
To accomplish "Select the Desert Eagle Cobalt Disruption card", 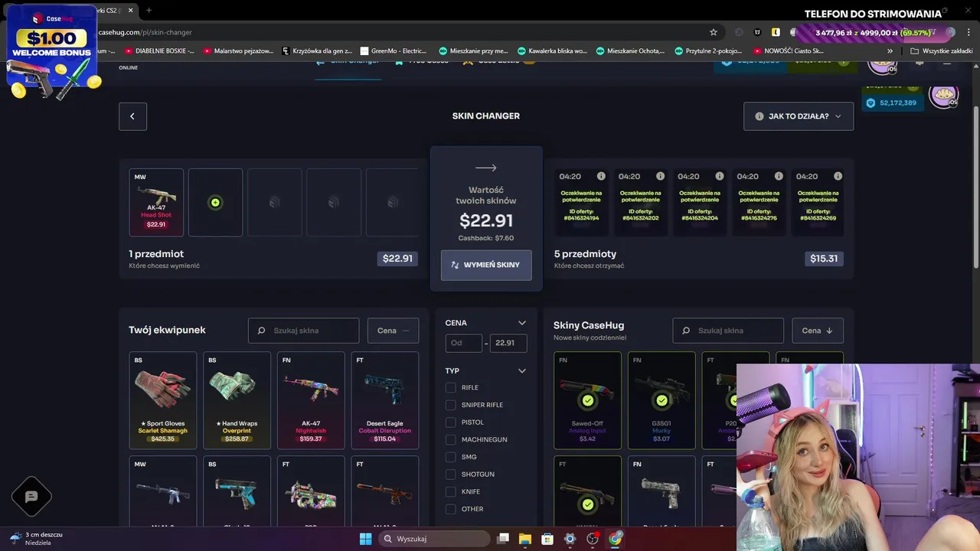I will point(385,400).
